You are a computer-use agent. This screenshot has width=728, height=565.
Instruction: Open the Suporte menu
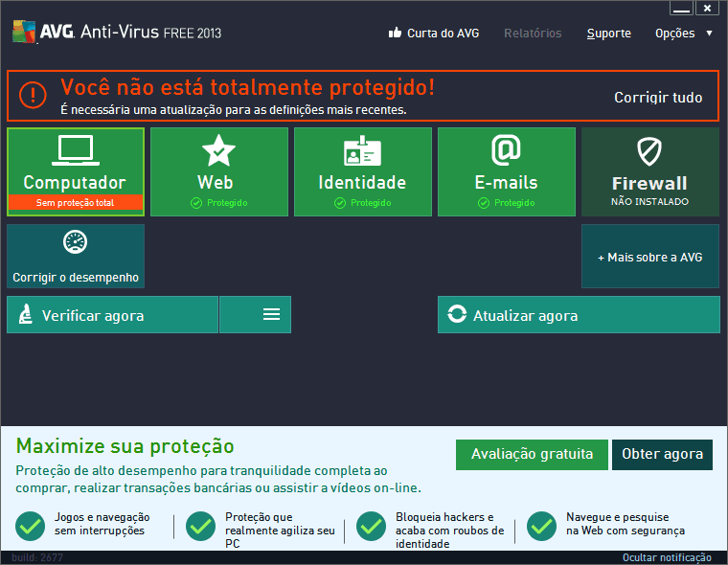pos(608,34)
